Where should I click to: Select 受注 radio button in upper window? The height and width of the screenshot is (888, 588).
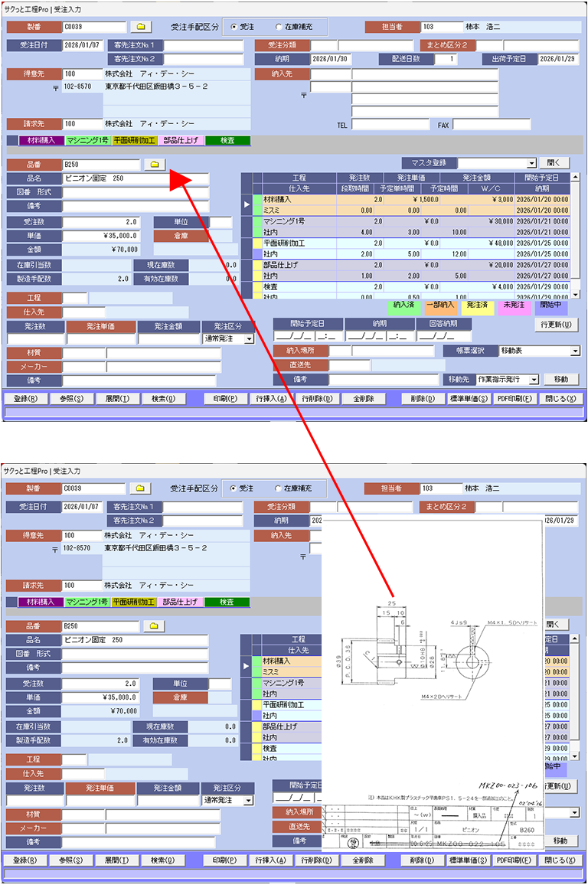click(x=234, y=27)
